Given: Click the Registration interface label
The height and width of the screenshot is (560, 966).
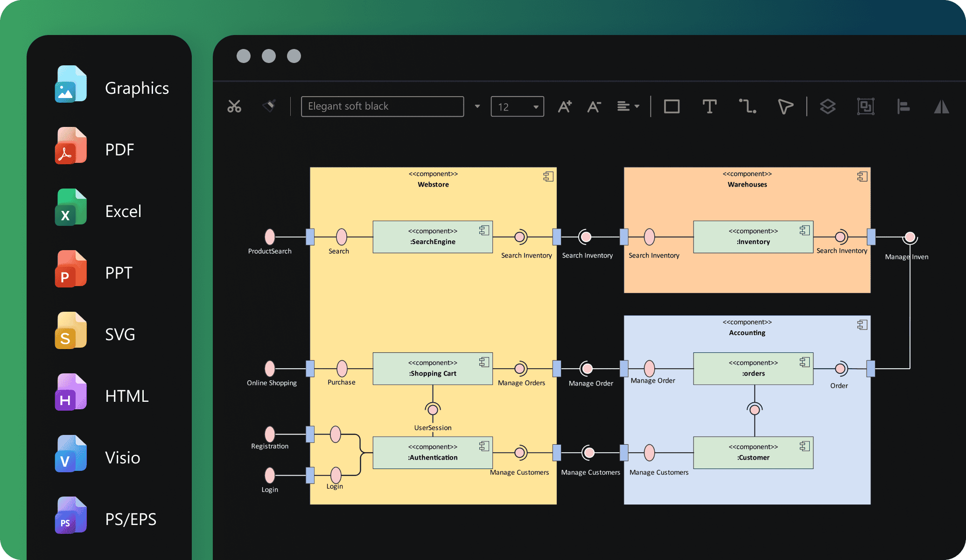Looking at the screenshot, I should pos(270,446).
